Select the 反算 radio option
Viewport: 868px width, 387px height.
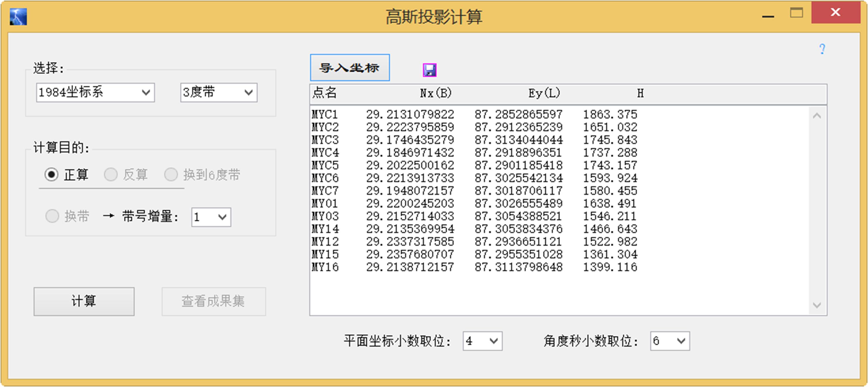[111, 175]
